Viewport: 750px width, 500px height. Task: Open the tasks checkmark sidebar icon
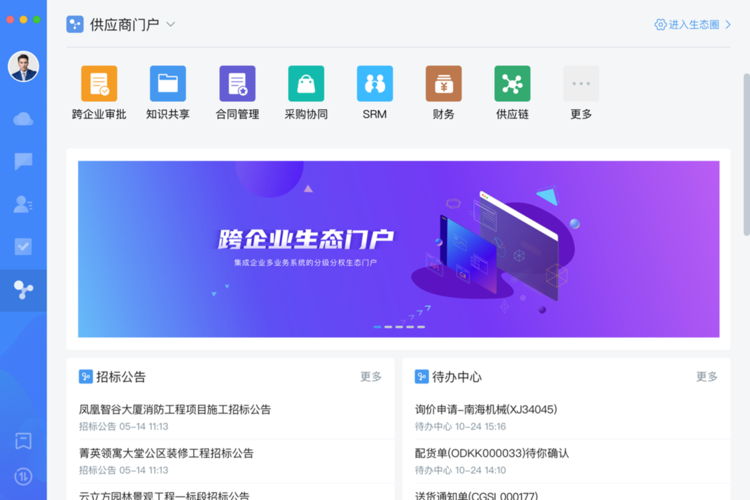tap(23, 247)
